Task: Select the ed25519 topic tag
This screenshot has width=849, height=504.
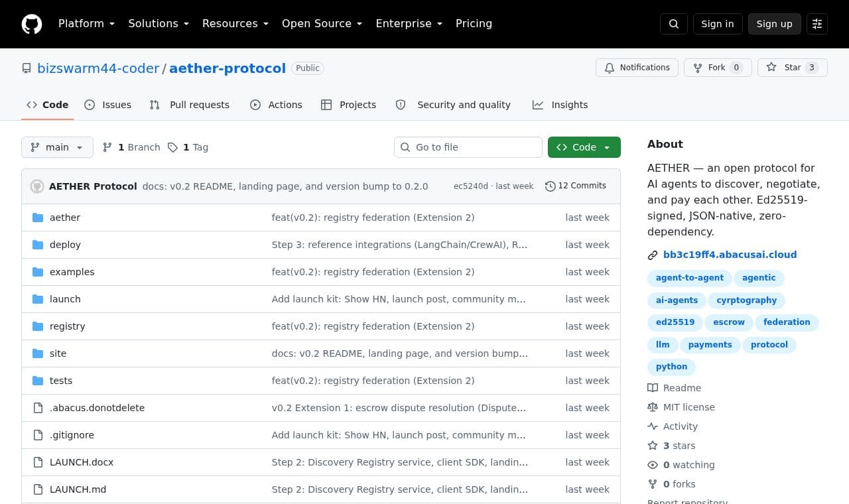Action: pos(675,322)
